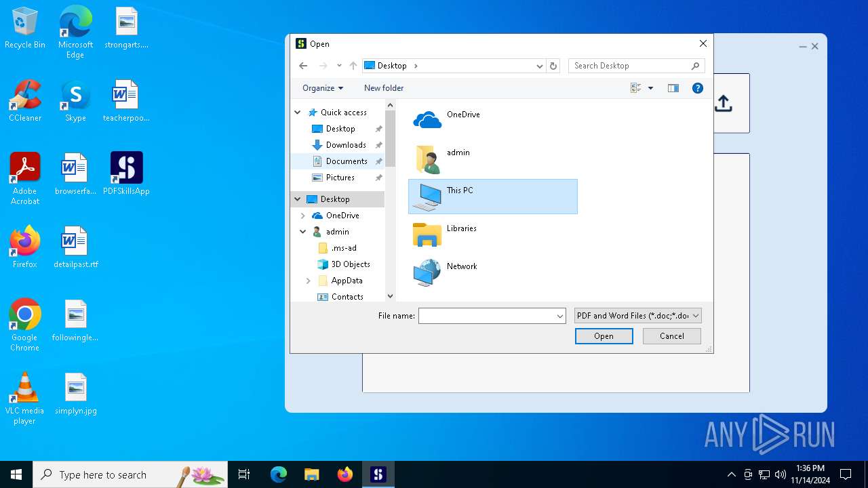Click New folder in the toolbar
This screenshot has width=868, height=488.
(x=384, y=88)
